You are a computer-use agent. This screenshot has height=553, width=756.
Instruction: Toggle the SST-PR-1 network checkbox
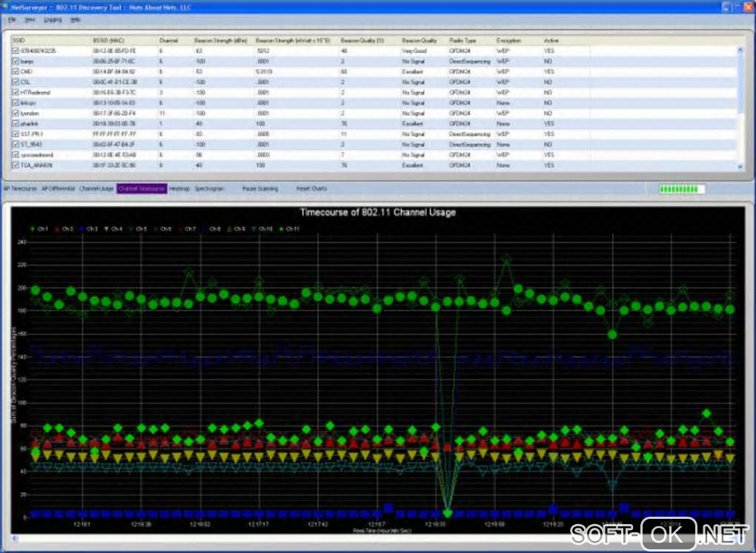coord(16,134)
